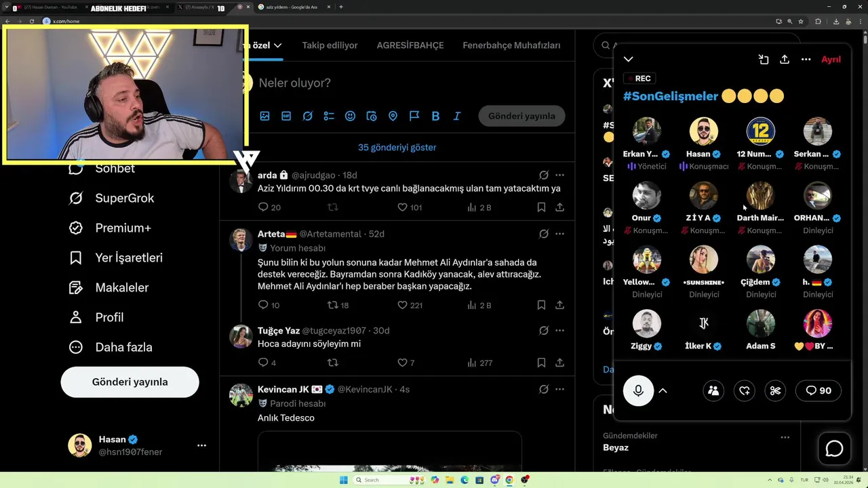
Task: Add a poll to the post
Action: click(329, 116)
